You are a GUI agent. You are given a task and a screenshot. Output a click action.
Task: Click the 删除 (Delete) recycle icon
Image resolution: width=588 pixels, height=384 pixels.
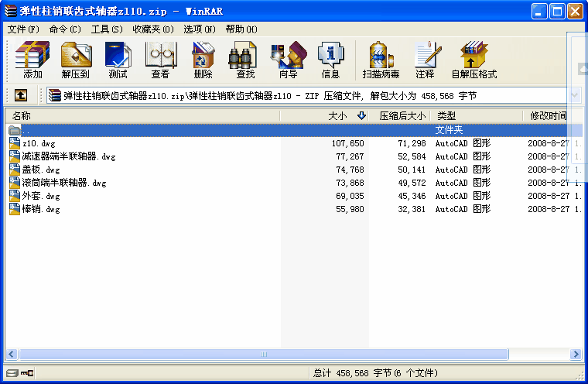click(203, 60)
